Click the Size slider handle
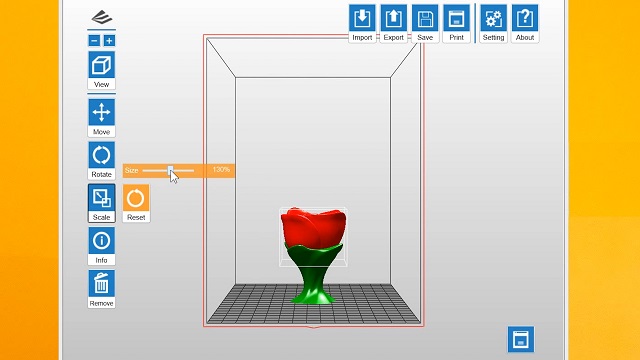 [171, 170]
